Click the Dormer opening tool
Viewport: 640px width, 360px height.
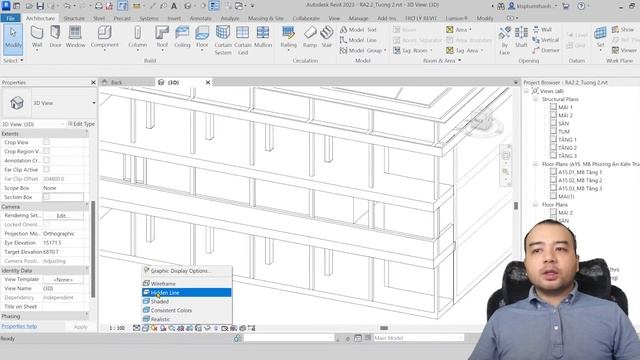[x=546, y=50]
